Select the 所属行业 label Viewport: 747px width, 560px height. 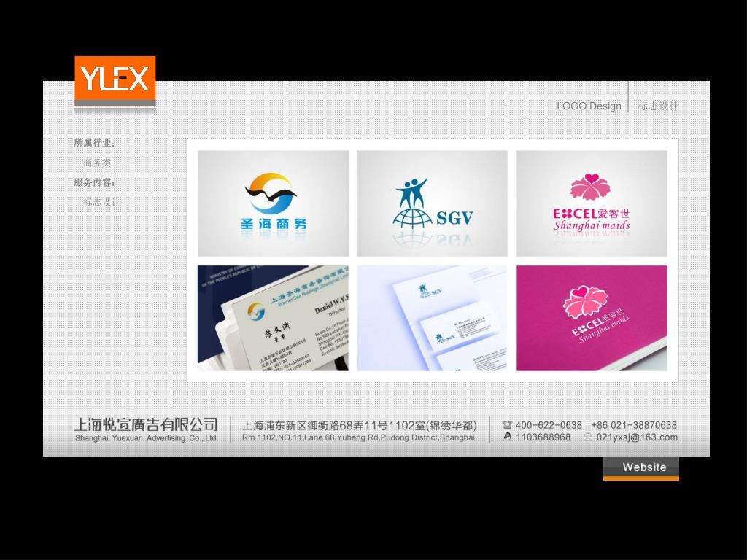tap(94, 143)
